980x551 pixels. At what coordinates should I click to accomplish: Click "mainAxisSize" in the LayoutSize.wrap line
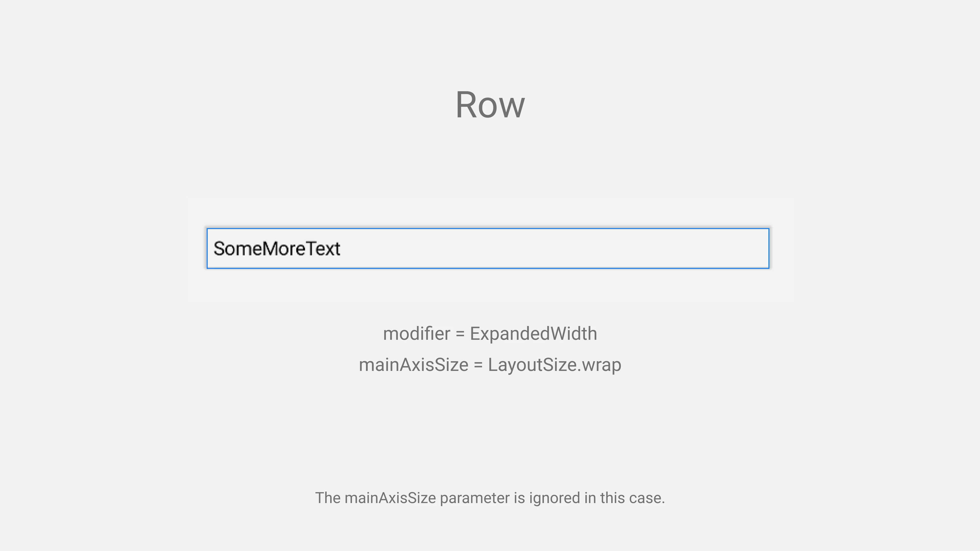point(413,365)
